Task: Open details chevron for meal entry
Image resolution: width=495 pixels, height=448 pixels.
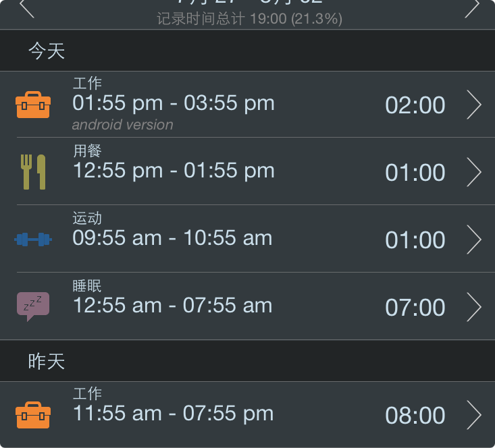Action: point(474,172)
